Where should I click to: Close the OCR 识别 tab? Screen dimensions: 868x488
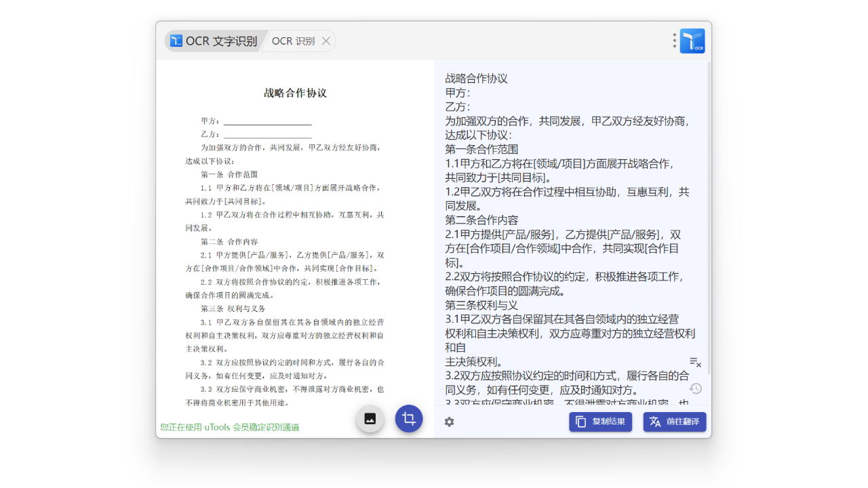[x=325, y=41]
